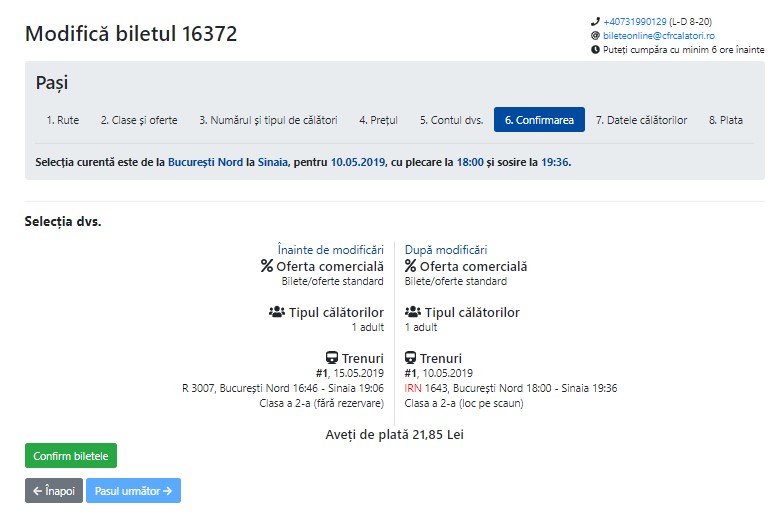Click train icon under before modification

332,359
